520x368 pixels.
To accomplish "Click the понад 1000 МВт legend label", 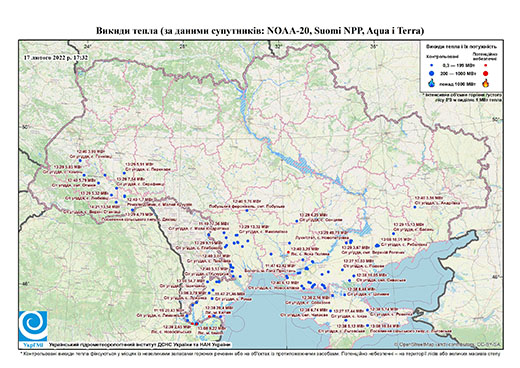I will click(457, 84).
